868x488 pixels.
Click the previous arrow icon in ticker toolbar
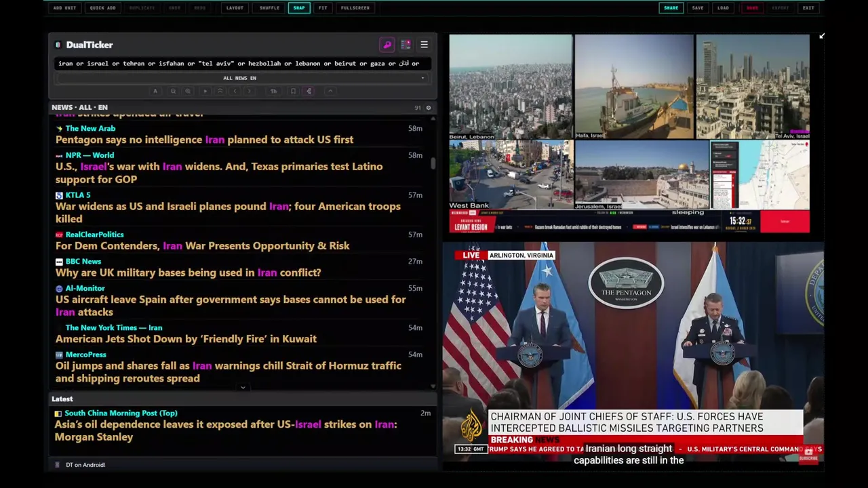pos(235,91)
